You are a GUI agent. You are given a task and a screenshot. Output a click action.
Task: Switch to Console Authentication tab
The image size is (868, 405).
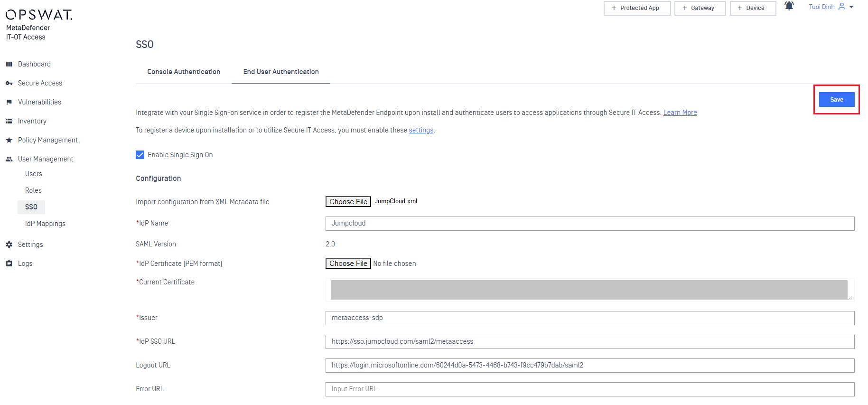[x=184, y=72]
